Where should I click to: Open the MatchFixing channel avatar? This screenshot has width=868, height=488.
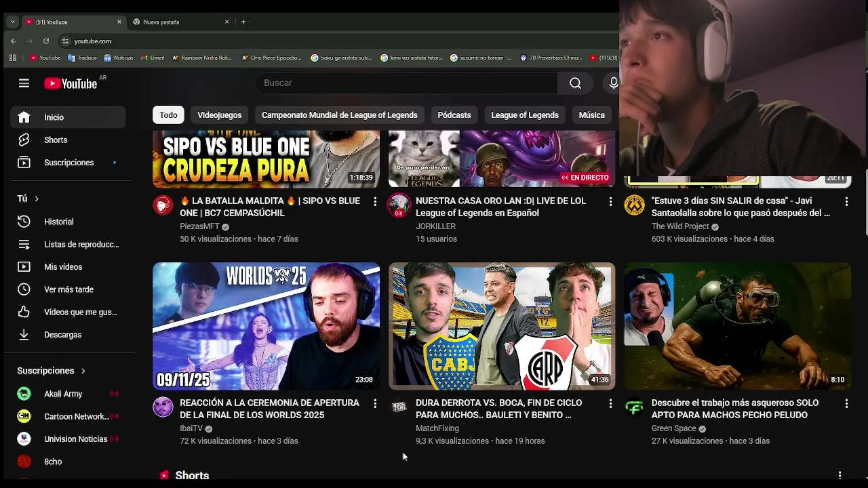click(399, 407)
